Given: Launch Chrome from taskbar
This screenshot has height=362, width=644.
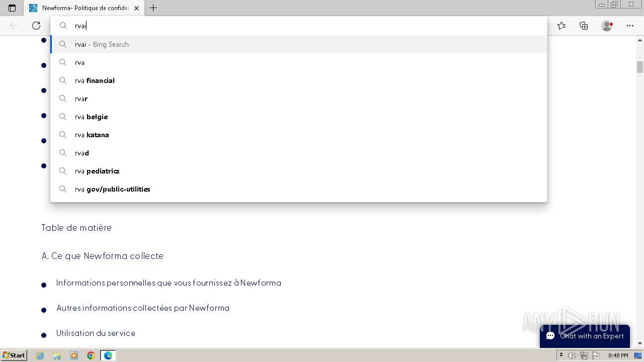Looking at the screenshot, I should [91, 355].
